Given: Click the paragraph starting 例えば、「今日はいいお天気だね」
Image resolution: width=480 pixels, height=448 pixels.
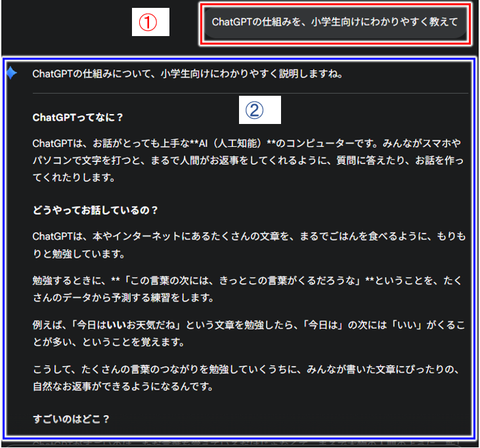Looking at the screenshot, I should pyautogui.click(x=249, y=333).
